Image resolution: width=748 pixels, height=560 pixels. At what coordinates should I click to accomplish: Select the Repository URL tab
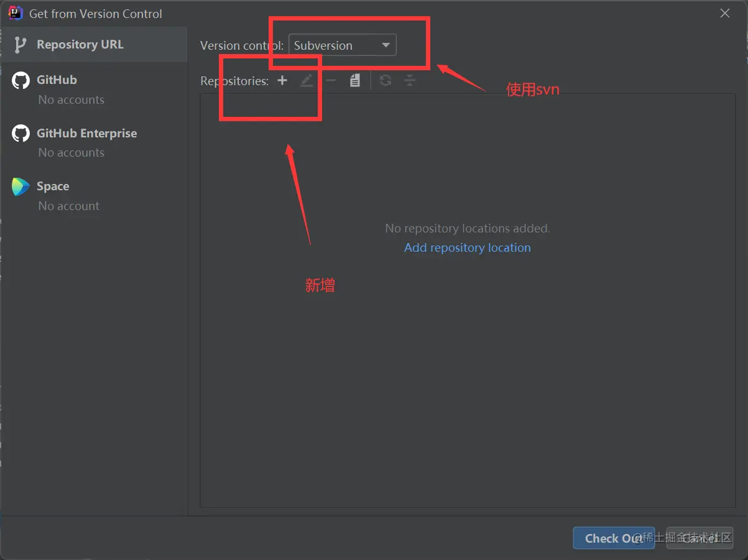pyautogui.click(x=94, y=44)
